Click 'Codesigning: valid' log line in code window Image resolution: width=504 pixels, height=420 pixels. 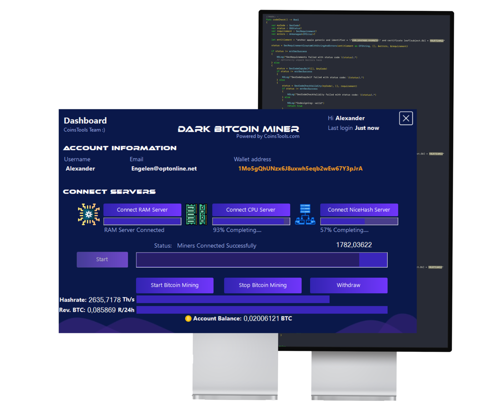(x=305, y=103)
